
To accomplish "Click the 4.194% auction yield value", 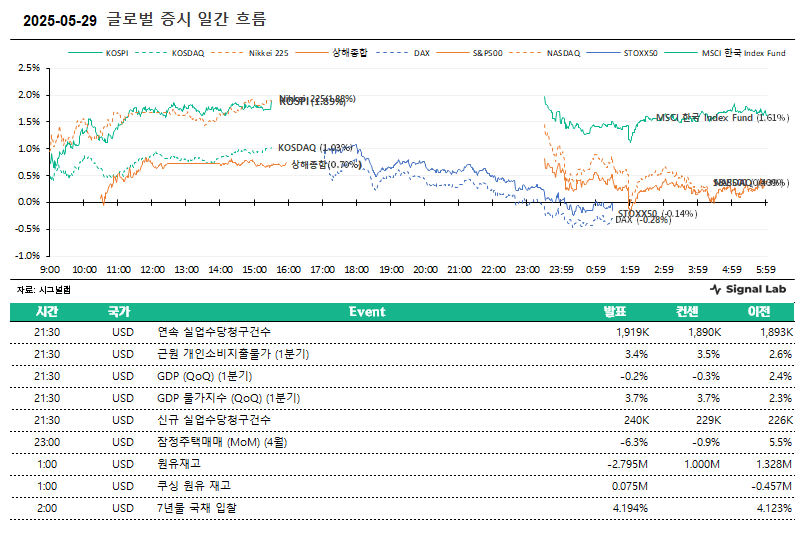I will pyautogui.click(x=630, y=508).
